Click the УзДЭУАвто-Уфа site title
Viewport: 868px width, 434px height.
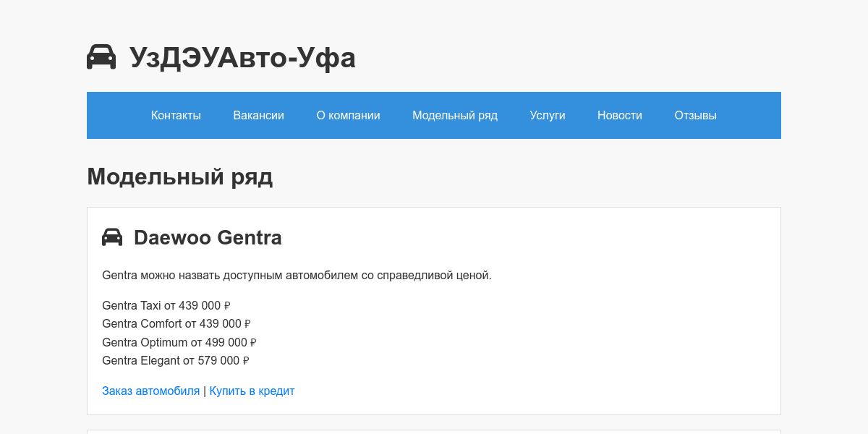click(x=242, y=58)
